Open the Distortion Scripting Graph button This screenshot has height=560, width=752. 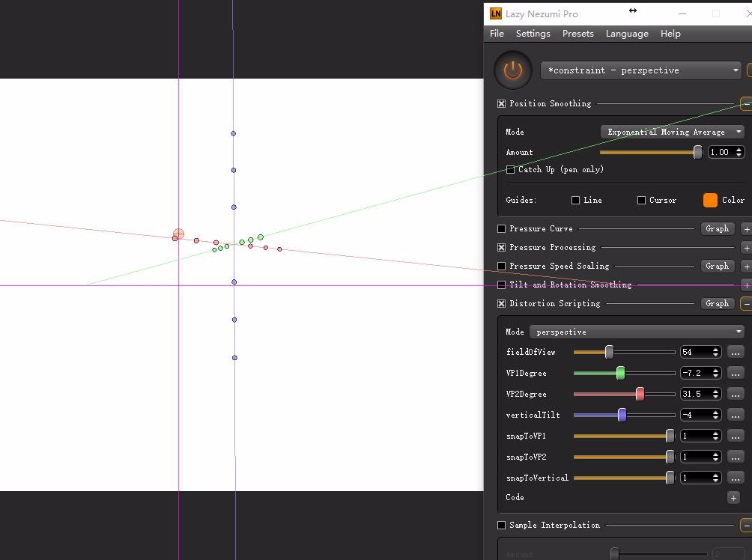[717, 303]
